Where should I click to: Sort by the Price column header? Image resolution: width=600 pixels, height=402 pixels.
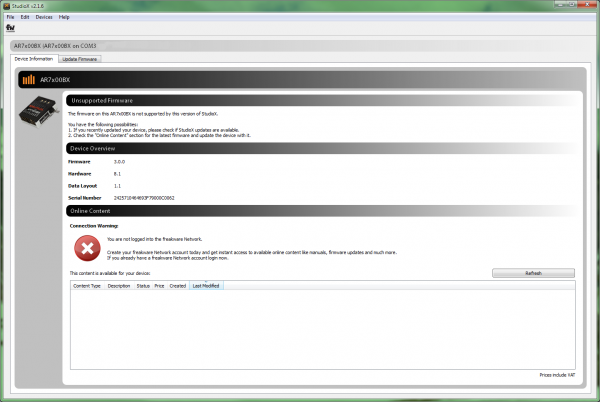point(160,286)
